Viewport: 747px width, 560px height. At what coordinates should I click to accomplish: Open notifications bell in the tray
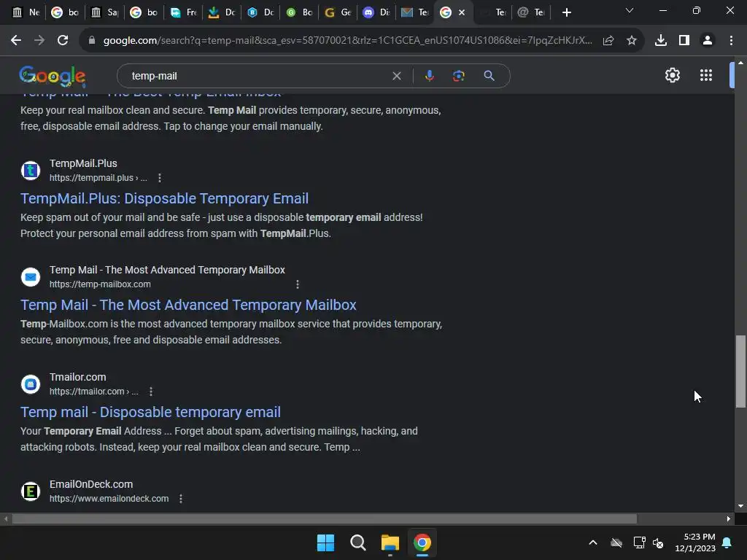pyautogui.click(x=727, y=542)
